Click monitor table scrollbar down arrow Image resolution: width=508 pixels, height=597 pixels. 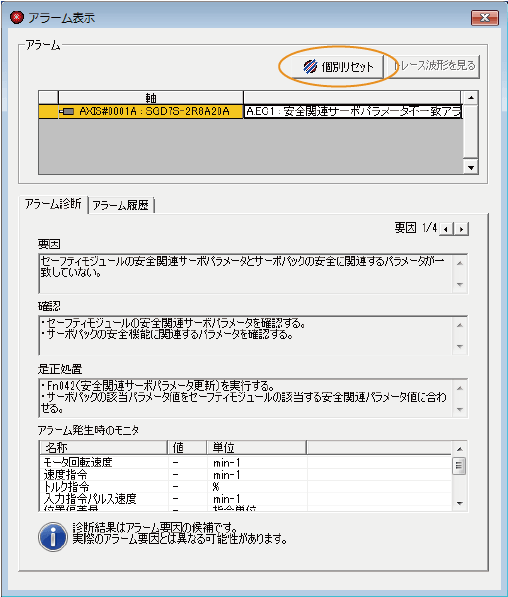coord(460,504)
